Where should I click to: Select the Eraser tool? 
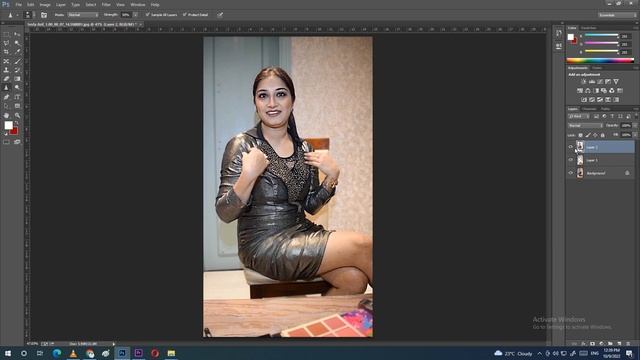pos(7,79)
